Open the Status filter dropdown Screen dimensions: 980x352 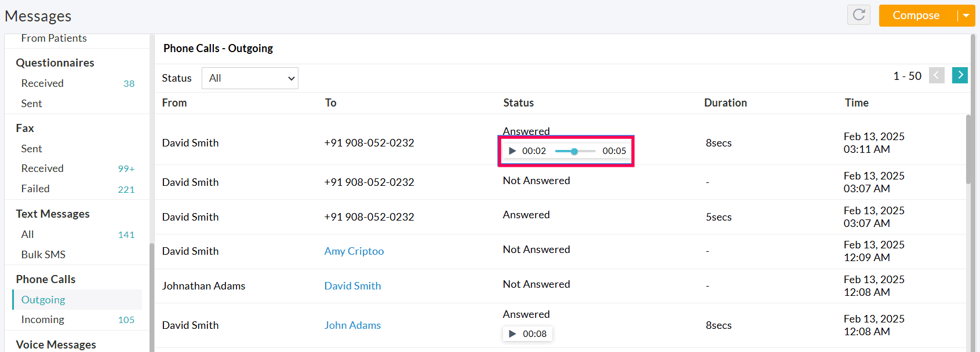click(250, 78)
